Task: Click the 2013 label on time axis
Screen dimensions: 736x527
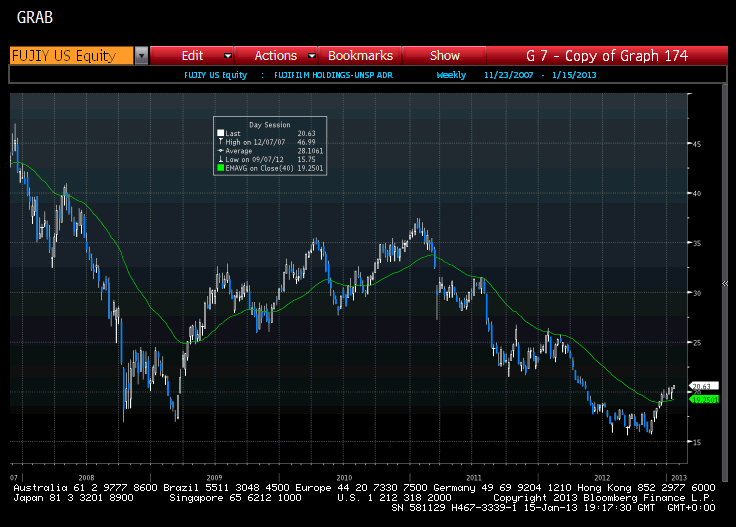Action: 679,478
